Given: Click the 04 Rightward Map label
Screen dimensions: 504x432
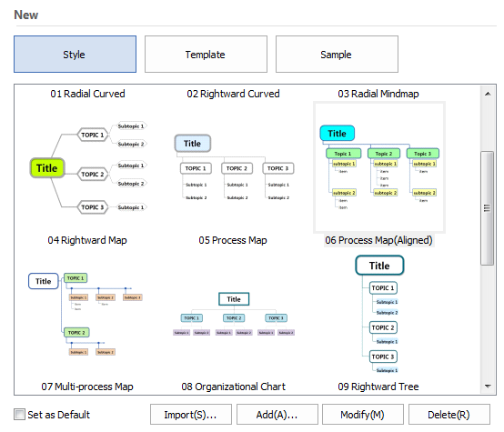Looking at the screenshot, I should coord(87,240).
